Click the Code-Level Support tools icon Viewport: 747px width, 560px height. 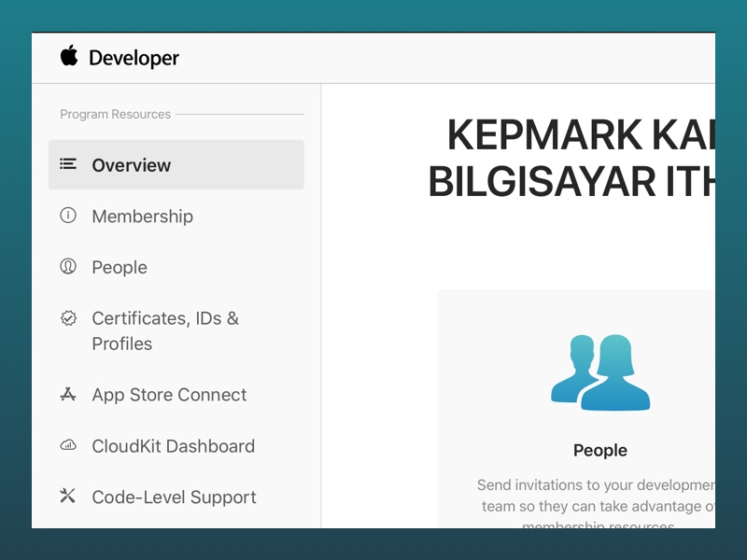pyautogui.click(x=68, y=497)
